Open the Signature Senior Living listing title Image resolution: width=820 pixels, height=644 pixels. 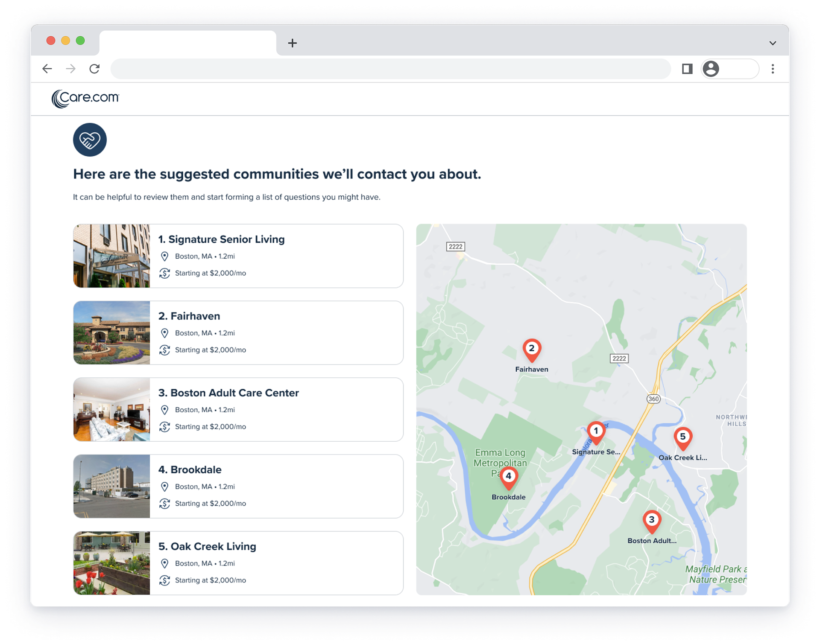pyautogui.click(x=221, y=239)
